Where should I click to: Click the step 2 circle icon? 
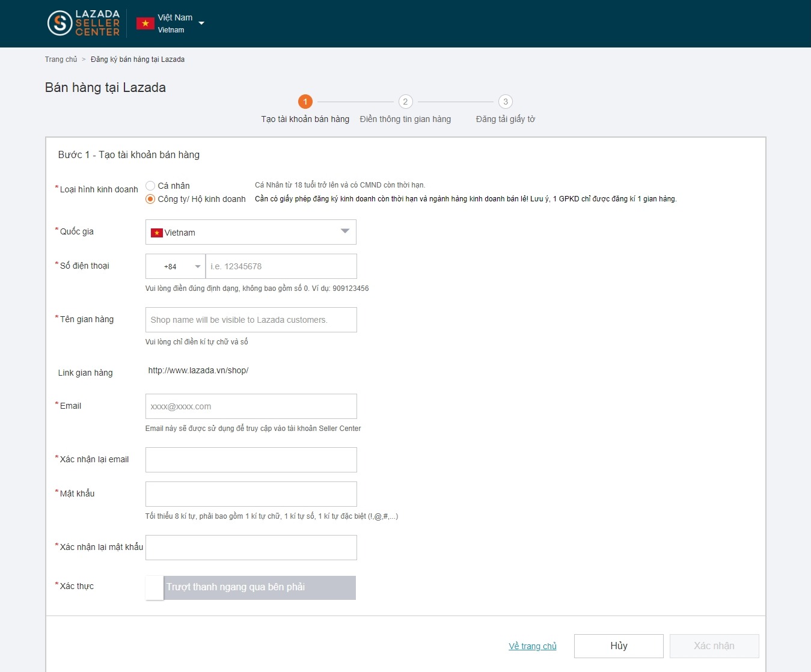(405, 102)
